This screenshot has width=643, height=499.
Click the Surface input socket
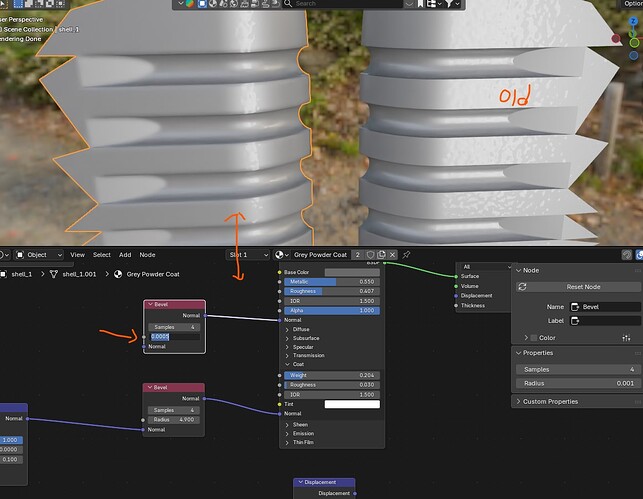[456, 276]
